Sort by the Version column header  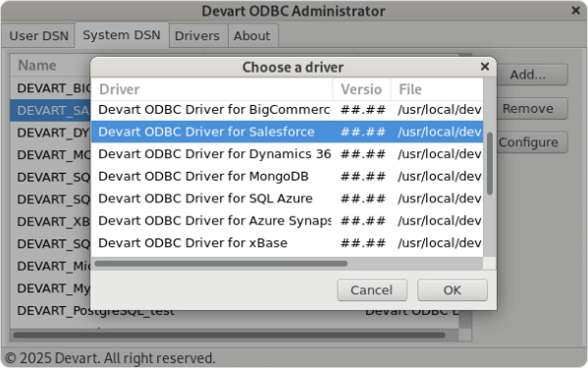click(x=361, y=89)
